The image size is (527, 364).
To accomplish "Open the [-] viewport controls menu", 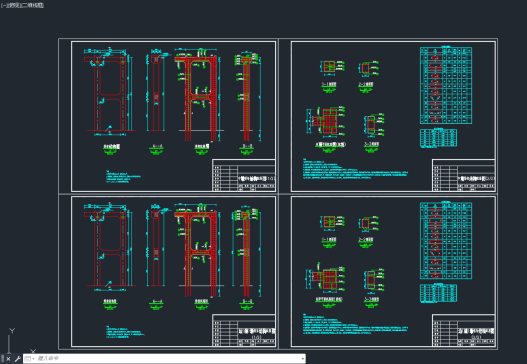I will point(3,5).
